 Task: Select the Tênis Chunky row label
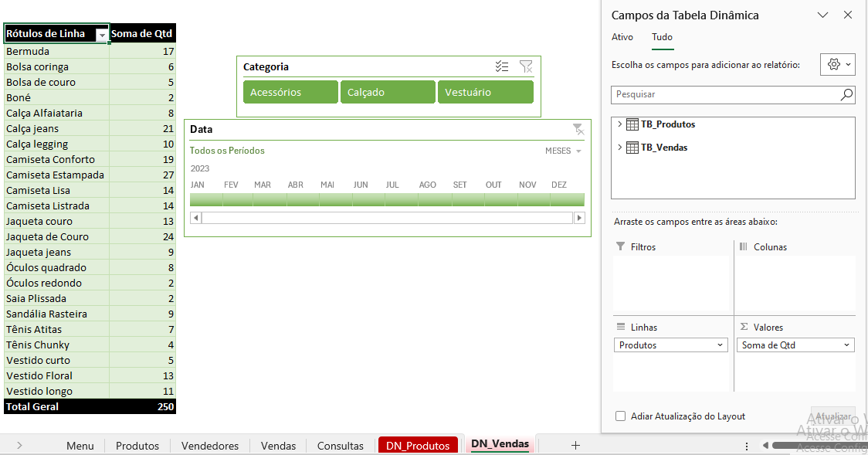click(56, 345)
